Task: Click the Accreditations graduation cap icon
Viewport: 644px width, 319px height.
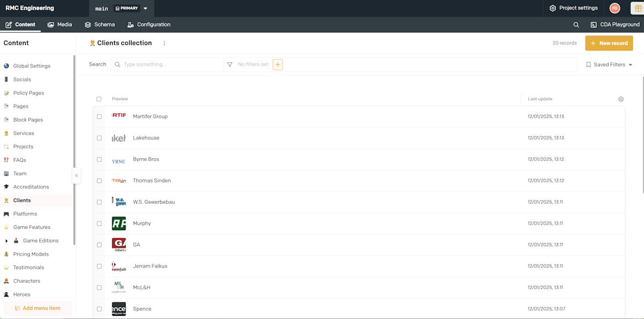Action: point(6,187)
